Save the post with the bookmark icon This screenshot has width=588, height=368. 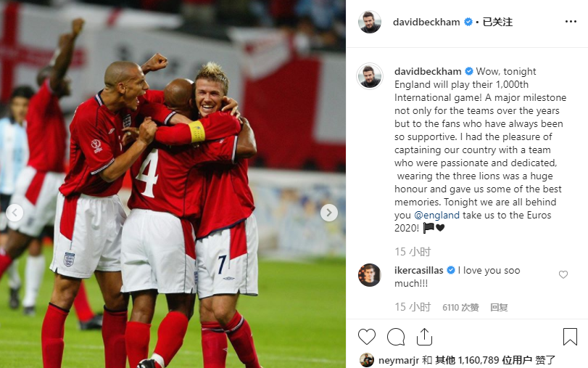tap(570, 337)
